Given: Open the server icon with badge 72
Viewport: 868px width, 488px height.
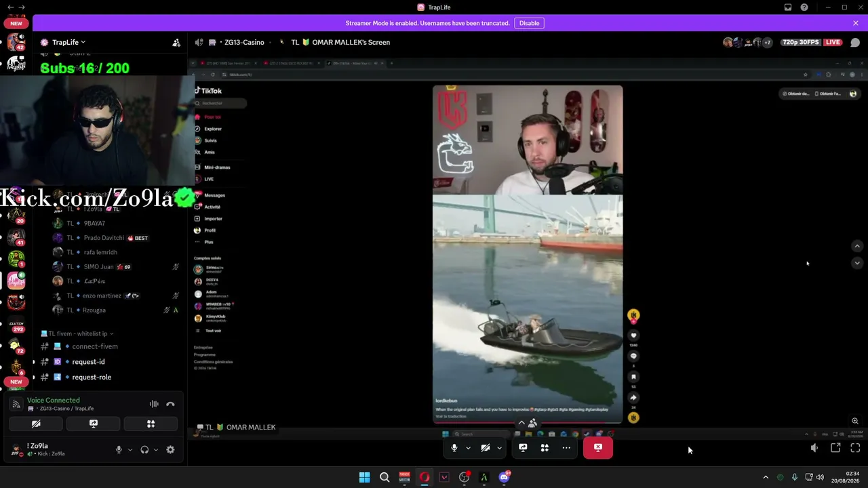Looking at the screenshot, I should [x=16, y=346].
